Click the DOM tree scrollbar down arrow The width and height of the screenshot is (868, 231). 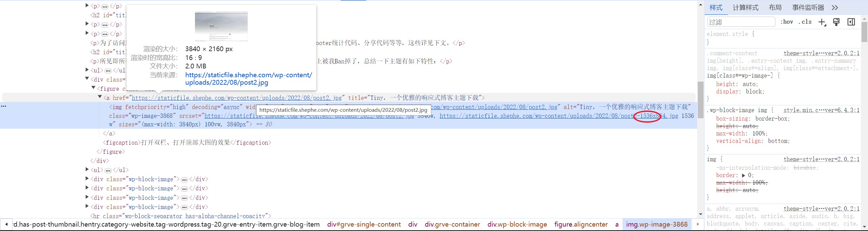coord(701,214)
